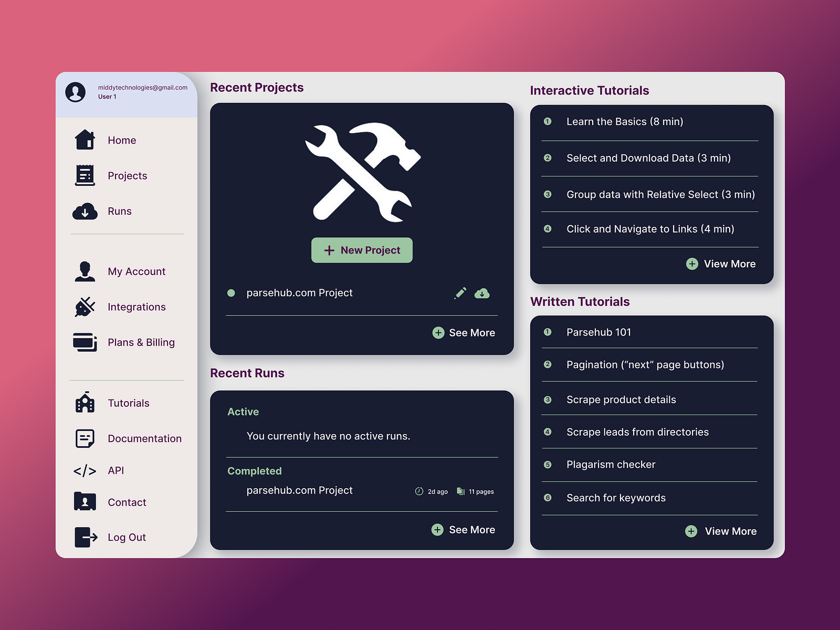Screen dimensions: 840x630
Task: Expand See More under Recent Projects
Action: (x=464, y=332)
